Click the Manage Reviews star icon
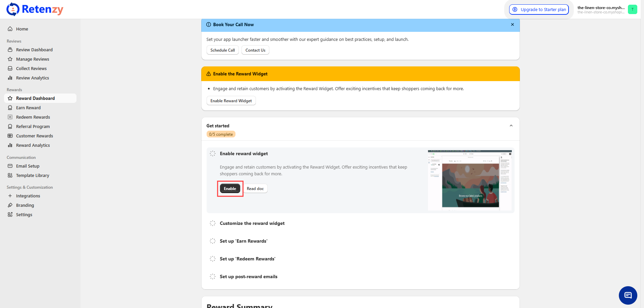This screenshot has height=308, width=644. (10, 59)
